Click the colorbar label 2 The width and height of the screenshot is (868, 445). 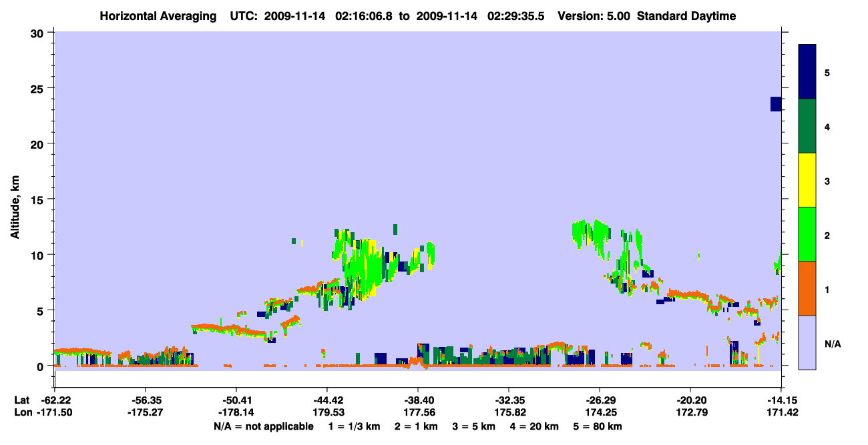[x=827, y=234]
